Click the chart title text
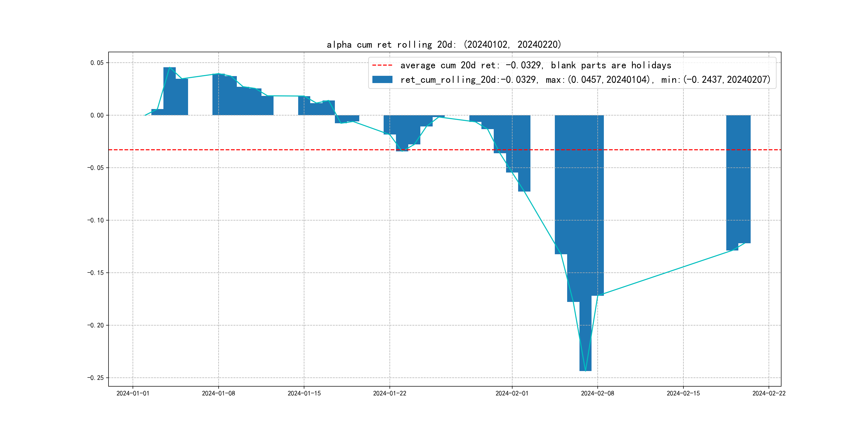The height and width of the screenshot is (434, 868). tap(444, 44)
